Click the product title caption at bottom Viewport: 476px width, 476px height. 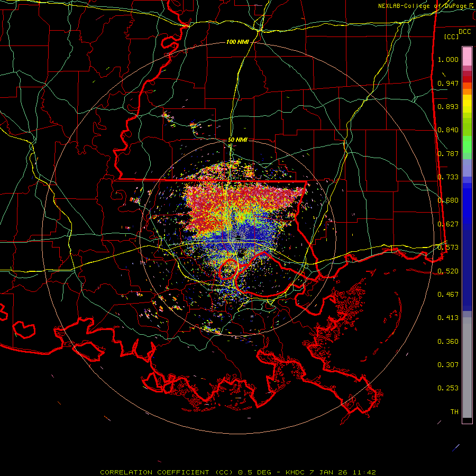237,472
